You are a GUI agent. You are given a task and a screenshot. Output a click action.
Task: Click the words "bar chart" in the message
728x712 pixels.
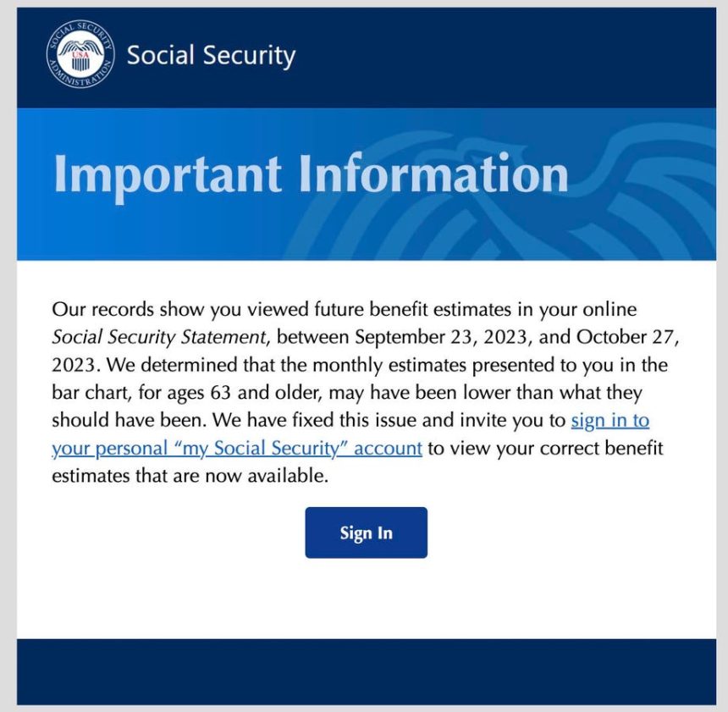point(89,393)
